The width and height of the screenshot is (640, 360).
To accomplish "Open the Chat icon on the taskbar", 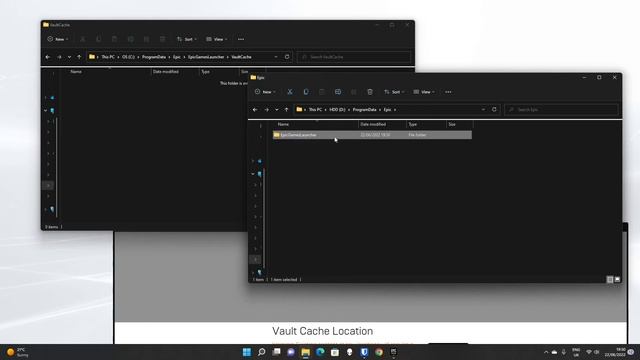I will tap(291, 352).
